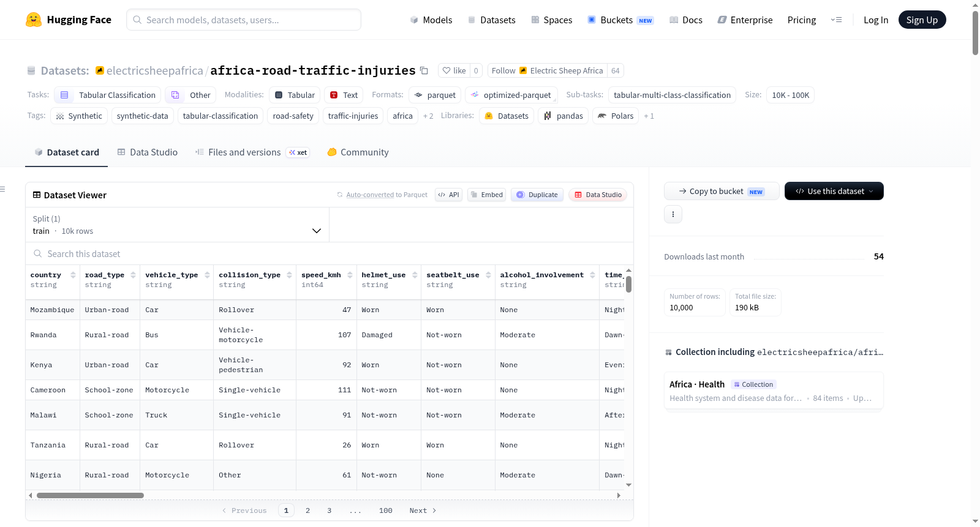The height and width of the screenshot is (527, 980).
Task: Click the Log In link
Action: click(x=876, y=20)
